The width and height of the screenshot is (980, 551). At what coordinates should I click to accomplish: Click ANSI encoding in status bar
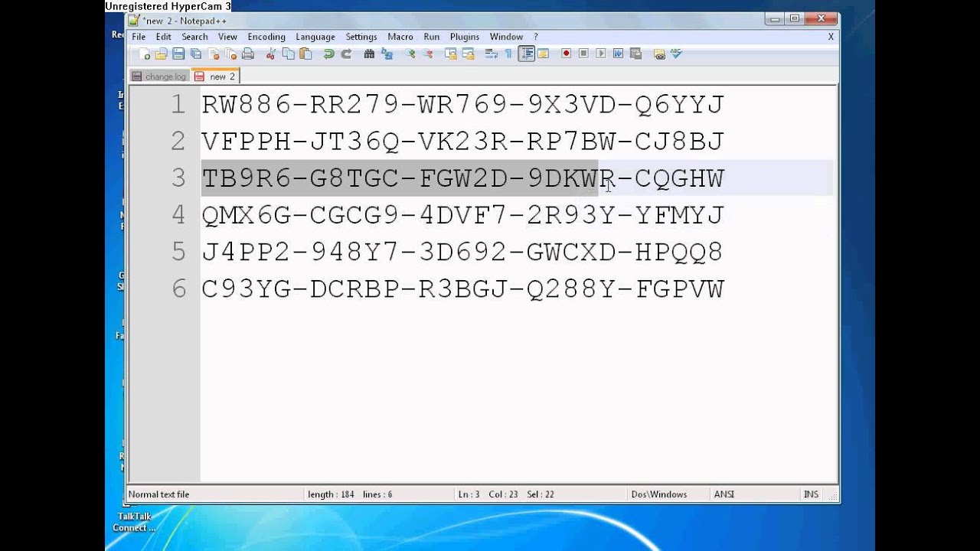[x=724, y=494]
